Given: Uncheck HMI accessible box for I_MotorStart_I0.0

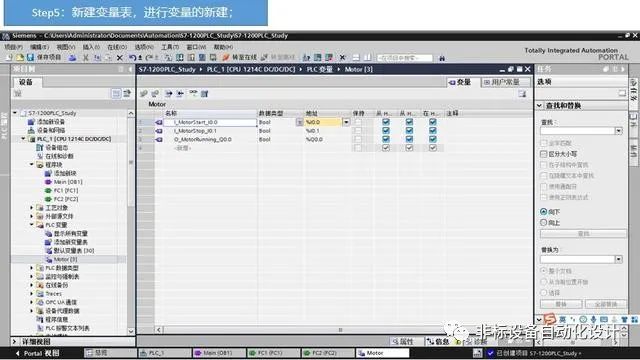Looking at the screenshot, I should pos(386,122).
